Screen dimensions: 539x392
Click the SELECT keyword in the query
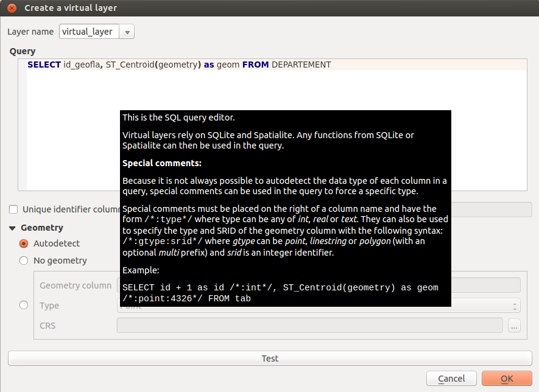tap(44, 65)
